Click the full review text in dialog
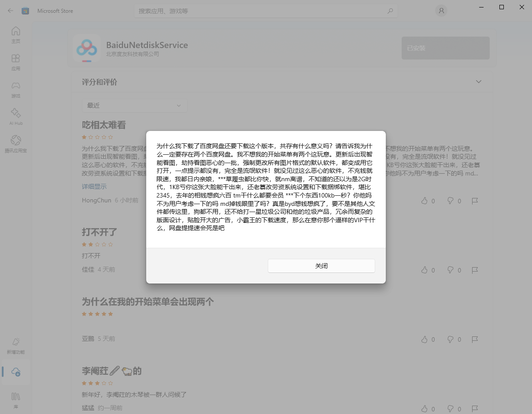This screenshot has height=414, width=532. click(266, 187)
